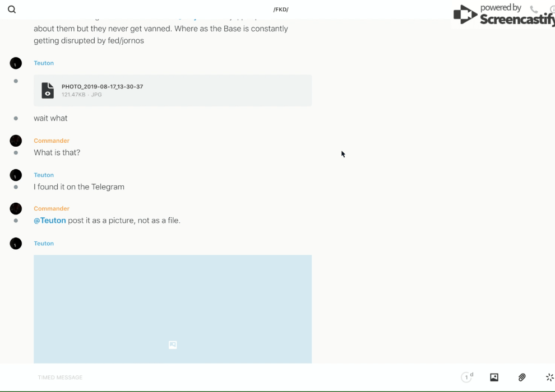Image resolution: width=555 pixels, height=392 pixels.
Task: Open the PHOTO_2019-08-17_13-30-37 file name
Action: (x=102, y=87)
